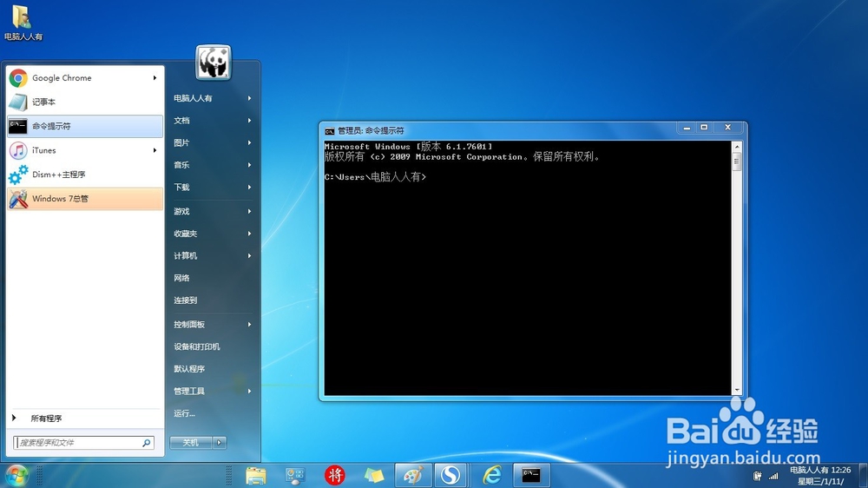The height and width of the screenshot is (488, 868).
Task: Launch 记事本 Notepad from Start menu
Action: point(85,102)
